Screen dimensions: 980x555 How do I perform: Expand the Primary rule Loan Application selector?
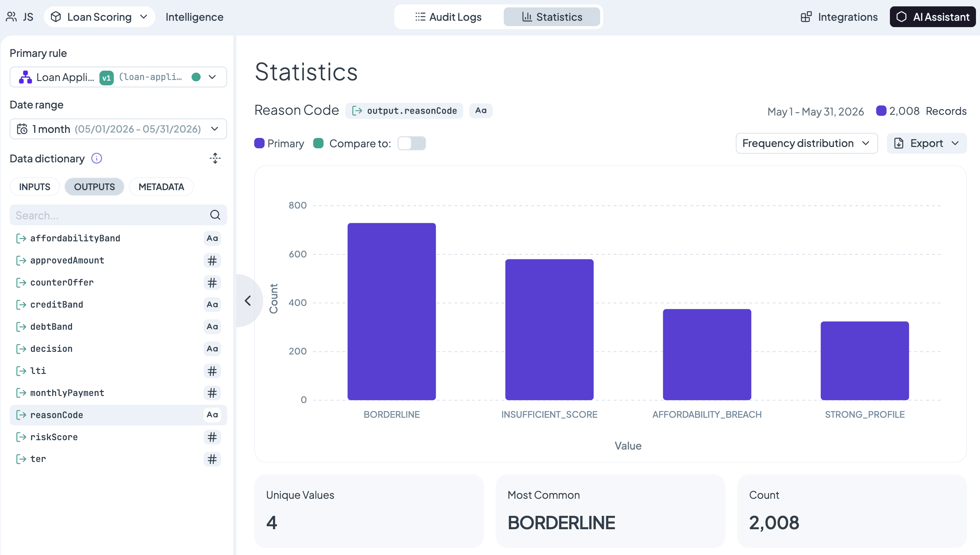118,77
